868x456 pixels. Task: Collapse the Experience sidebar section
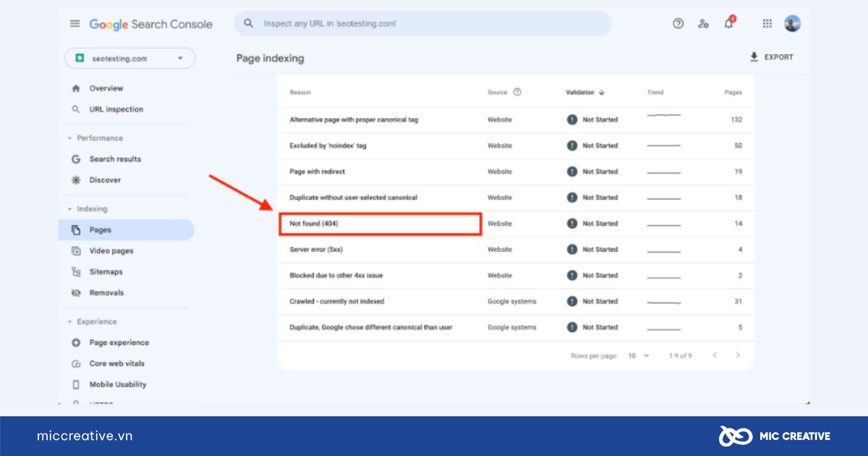click(92, 322)
